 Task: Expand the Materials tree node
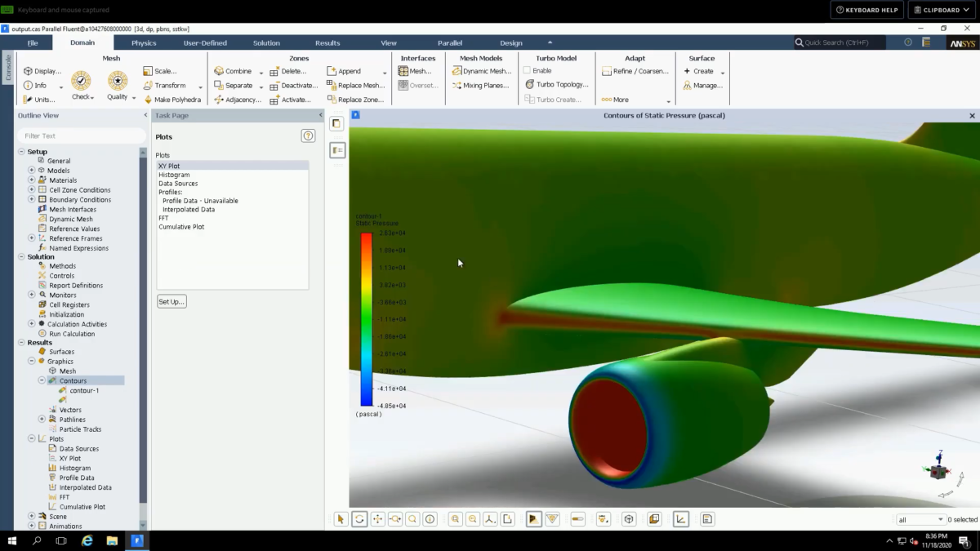click(32, 180)
